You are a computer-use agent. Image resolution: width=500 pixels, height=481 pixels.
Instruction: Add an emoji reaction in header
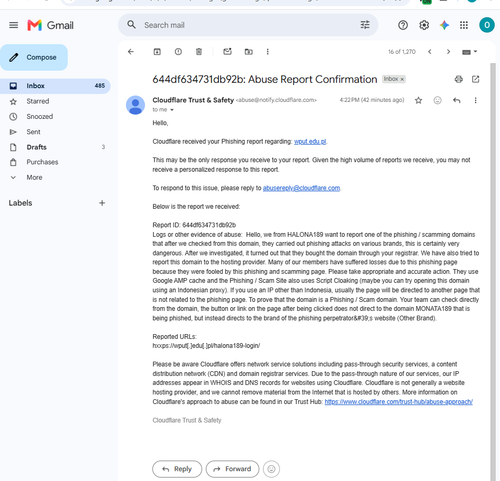click(437, 100)
